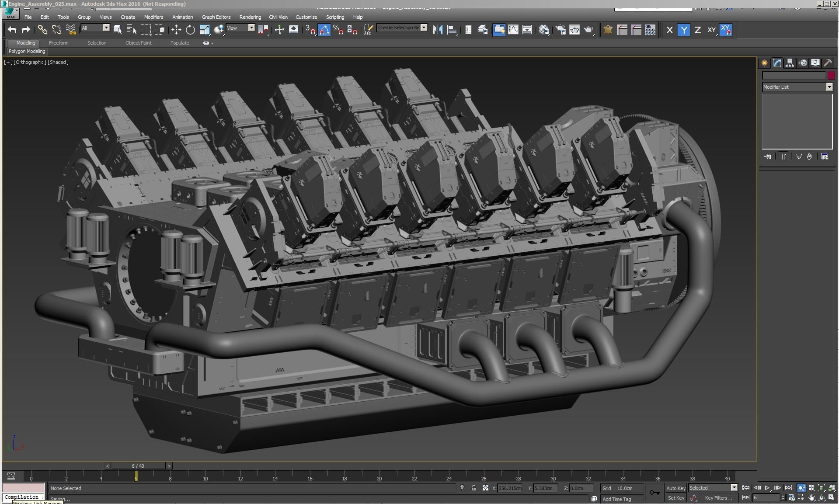The image size is (839, 504).
Task: Expand the Polygon Modeling panel button
Action: pos(27,51)
